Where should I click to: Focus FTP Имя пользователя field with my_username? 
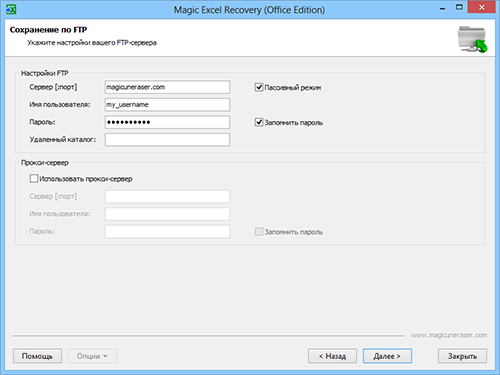click(167, 105)
